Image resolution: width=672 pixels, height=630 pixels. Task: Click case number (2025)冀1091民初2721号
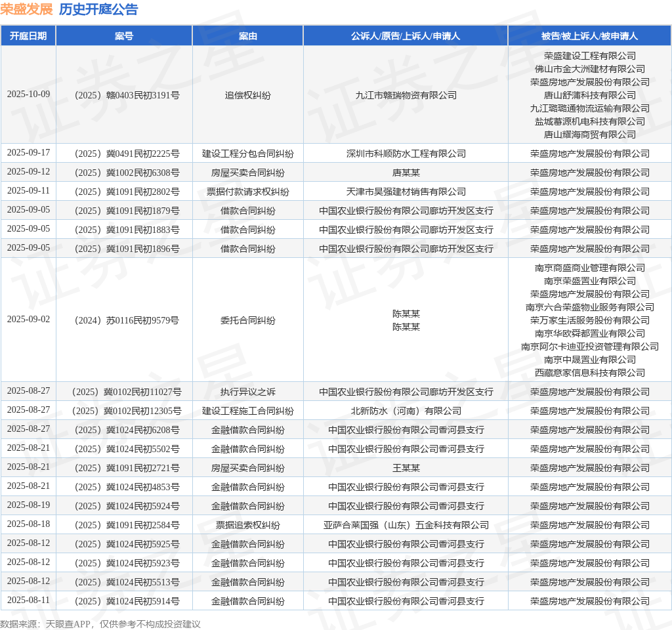(127, 468)
